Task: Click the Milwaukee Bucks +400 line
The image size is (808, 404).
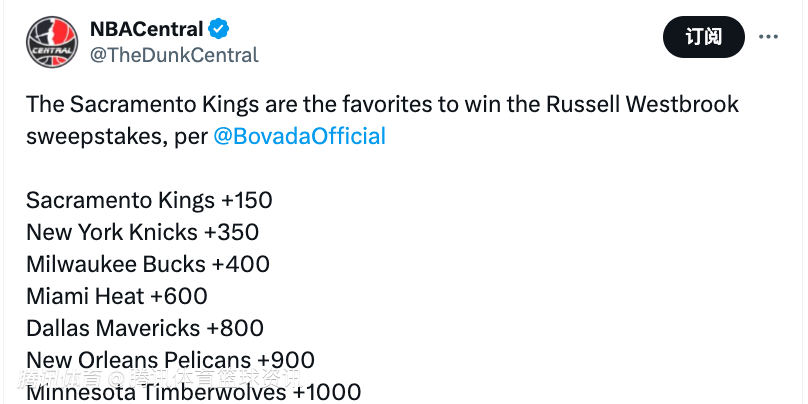Action: click(x=148, y=264)
